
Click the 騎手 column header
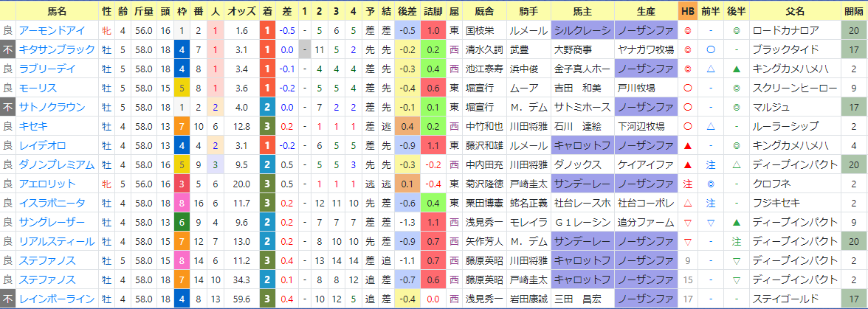coord(528,11)
